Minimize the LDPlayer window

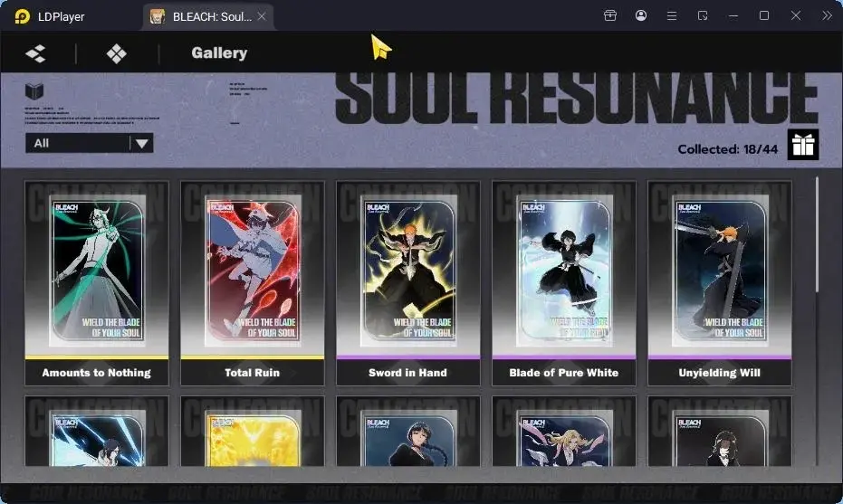[733, 15]
